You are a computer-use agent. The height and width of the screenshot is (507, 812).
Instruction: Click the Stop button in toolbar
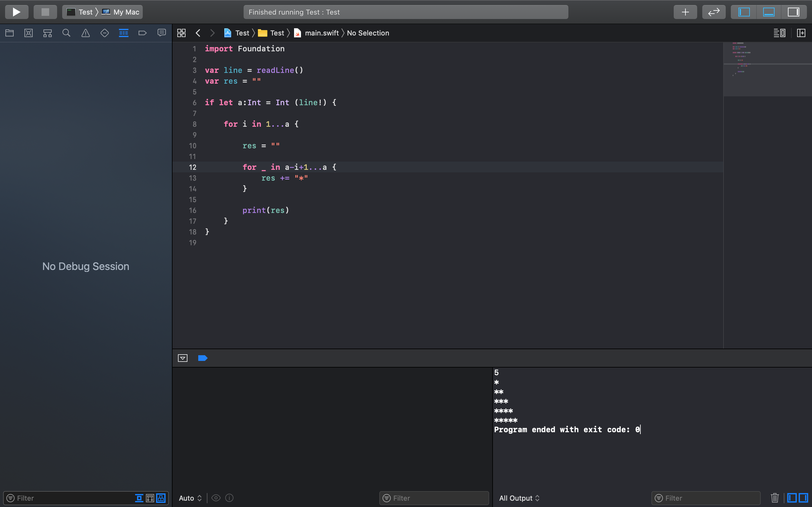tap(45, 12)
